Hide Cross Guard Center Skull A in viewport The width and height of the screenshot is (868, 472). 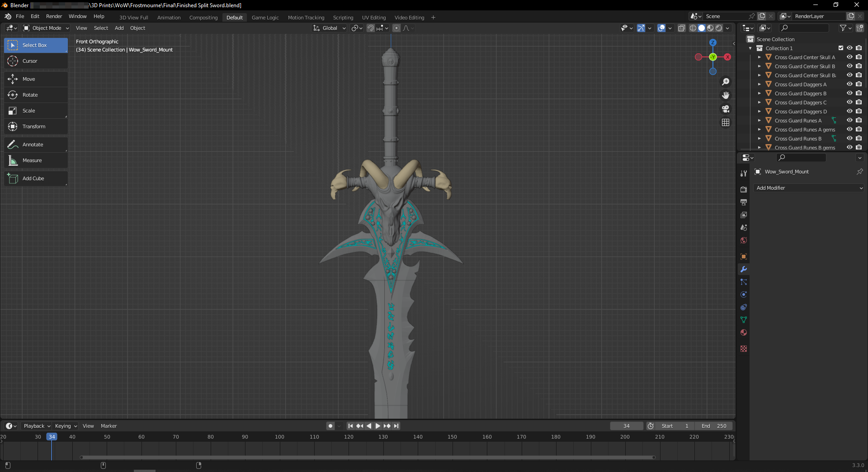[849, 57]
